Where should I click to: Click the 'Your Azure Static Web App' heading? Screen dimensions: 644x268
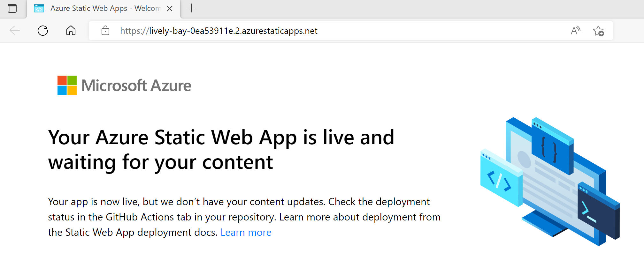(x=221, y=150)
